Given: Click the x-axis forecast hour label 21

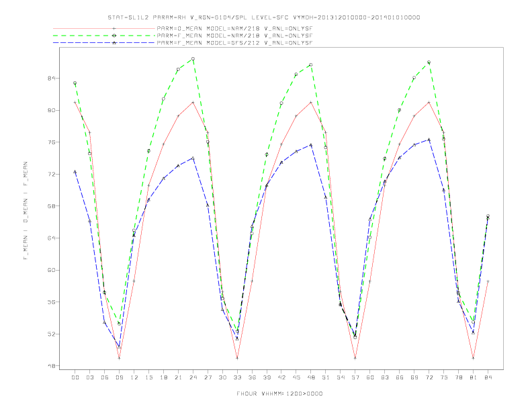Looking at the screenshot, I should coord(178,377).
